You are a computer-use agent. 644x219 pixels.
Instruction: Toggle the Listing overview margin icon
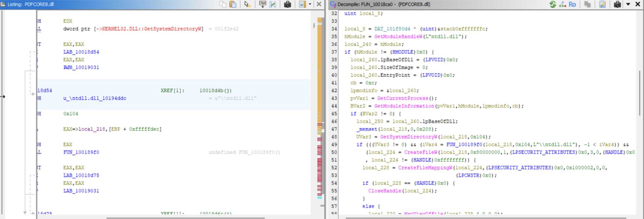coord(302,4)
